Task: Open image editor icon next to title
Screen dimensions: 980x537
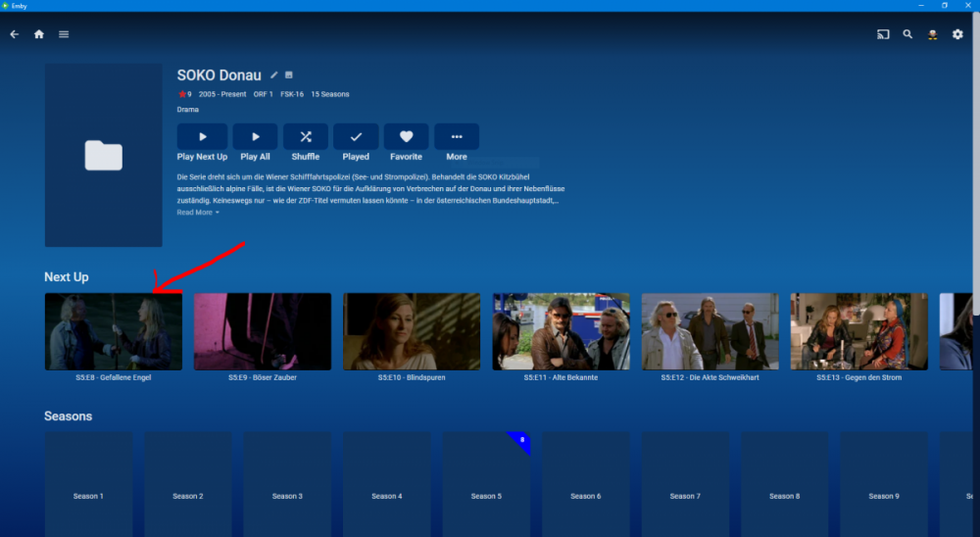Action: point(289,75)
